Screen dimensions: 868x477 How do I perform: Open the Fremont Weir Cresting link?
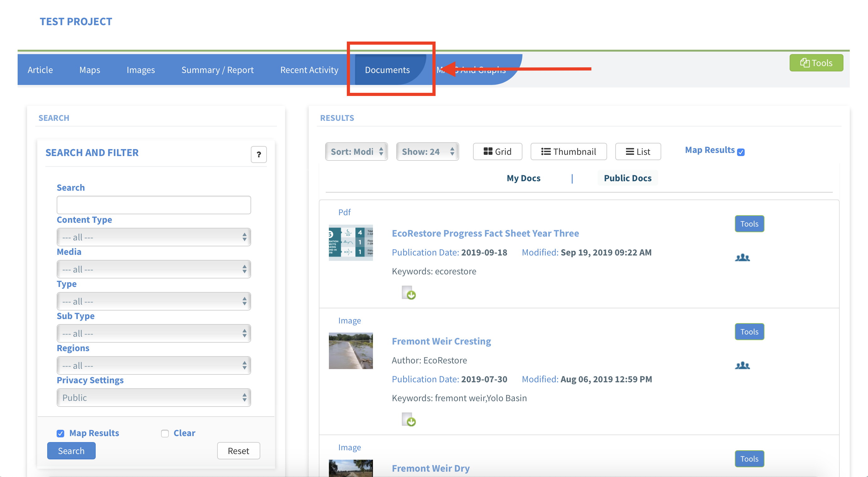tap(441, 341)
